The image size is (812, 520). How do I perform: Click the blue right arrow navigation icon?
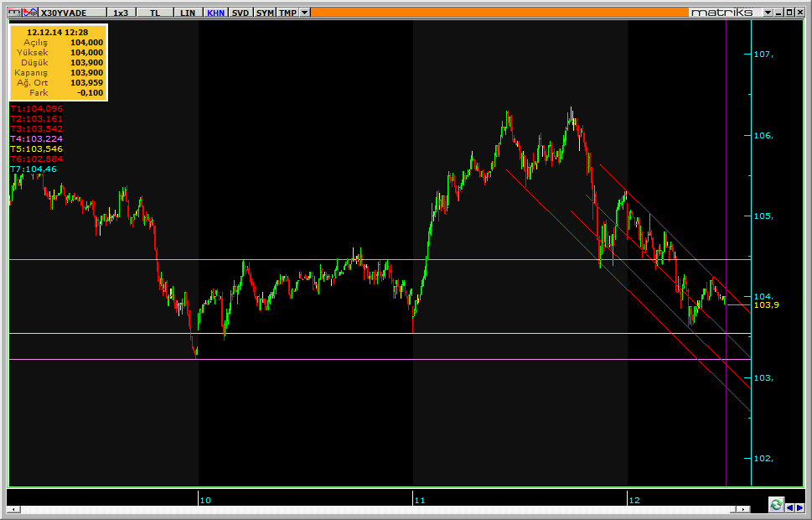coord(799,507)
